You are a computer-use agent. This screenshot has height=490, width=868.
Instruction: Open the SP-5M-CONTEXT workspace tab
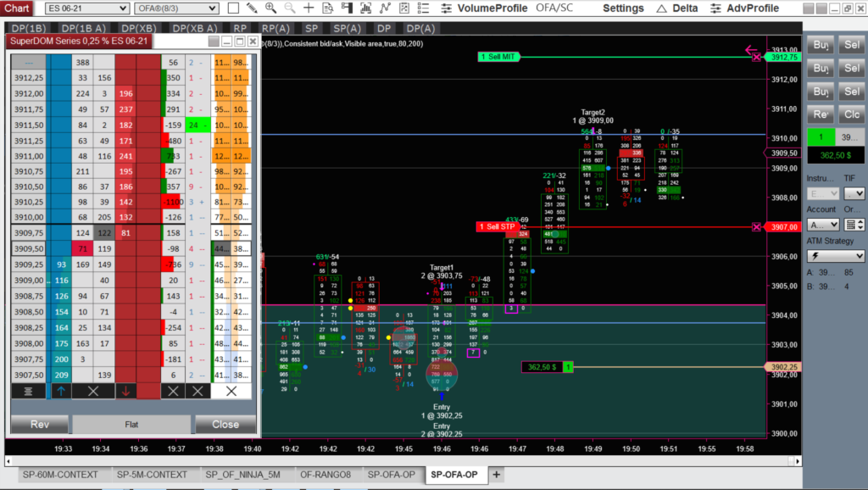tap(152, 475)
